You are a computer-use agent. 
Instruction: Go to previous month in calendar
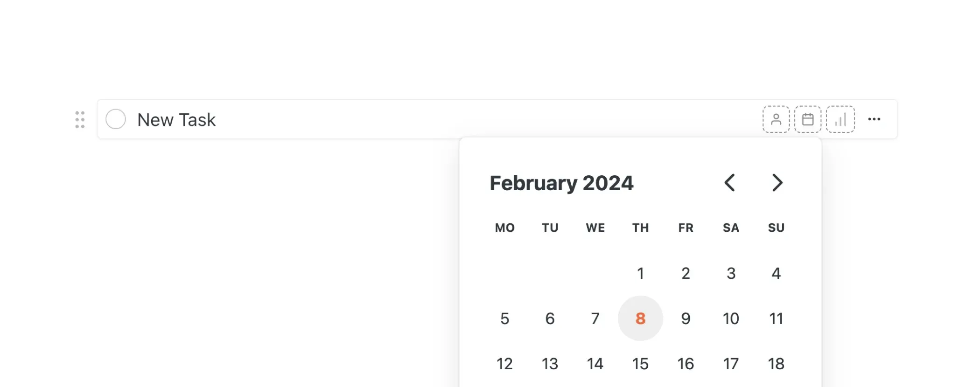click(730, 183)
